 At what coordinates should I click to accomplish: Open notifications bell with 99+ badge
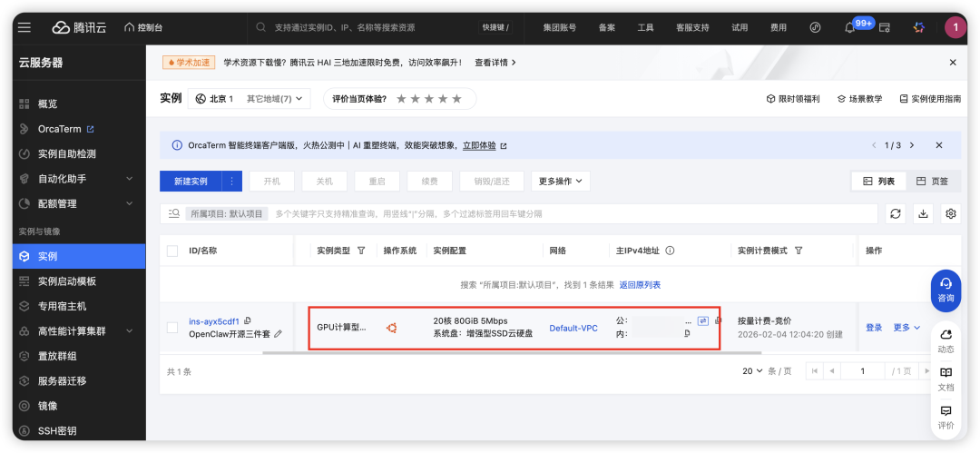tap(850, 27)
